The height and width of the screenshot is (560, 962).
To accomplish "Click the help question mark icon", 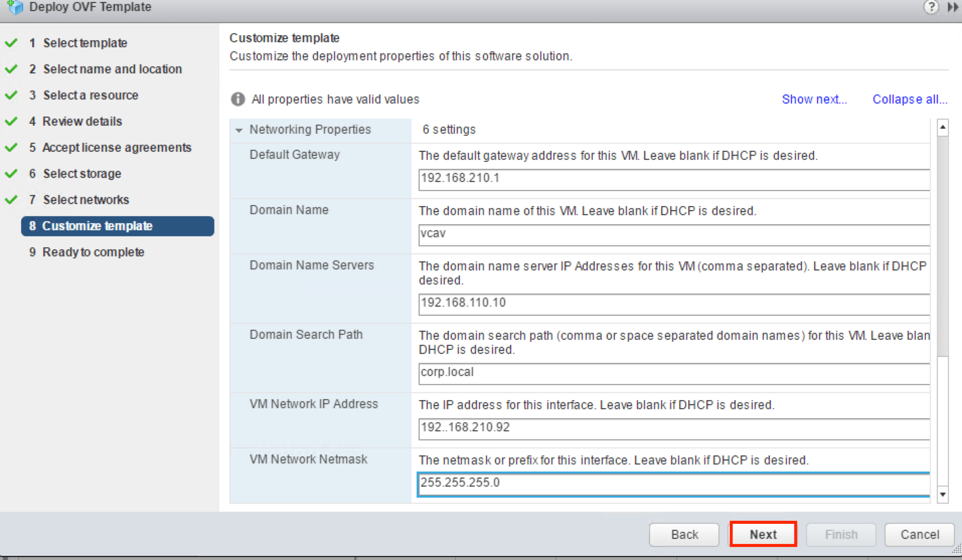I will [x=931, y=7].
